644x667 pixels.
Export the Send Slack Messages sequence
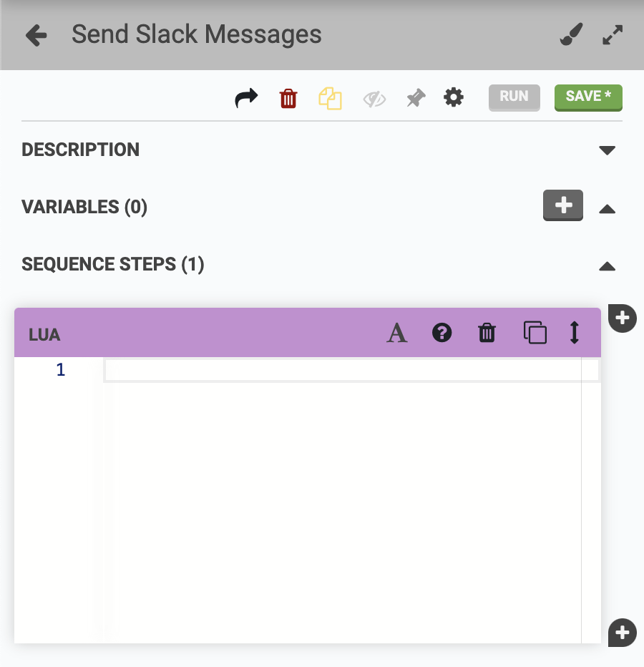pyautogui.click(x=246, y=97)
